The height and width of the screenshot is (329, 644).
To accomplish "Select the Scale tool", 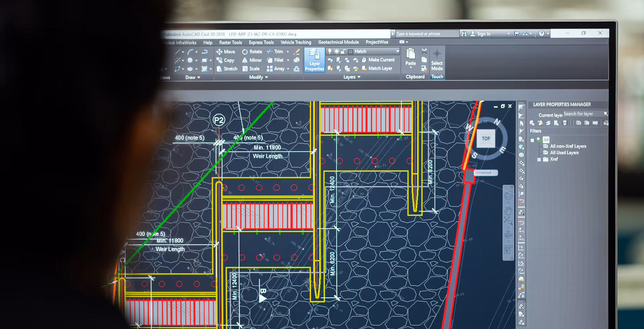I will pyautogui.click(x=251, y=68).
